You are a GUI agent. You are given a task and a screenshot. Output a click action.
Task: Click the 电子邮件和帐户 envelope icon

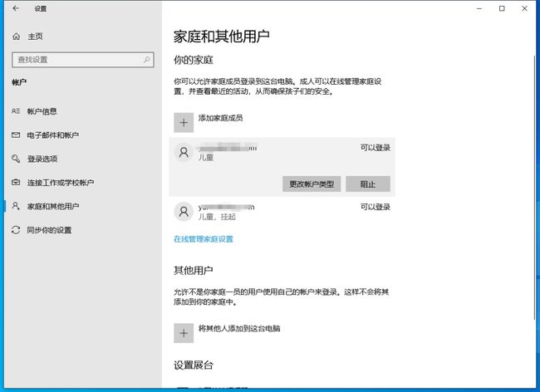point(16,135)
